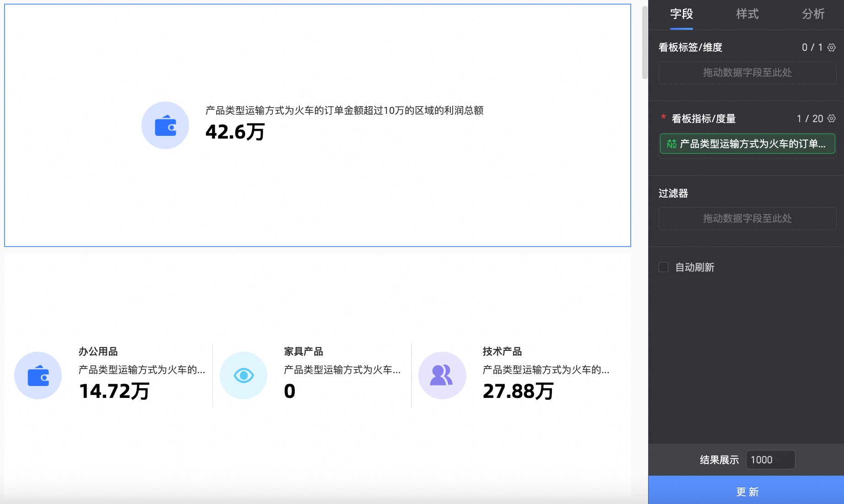Click the 0 / 1 counter

click(812, 48)
